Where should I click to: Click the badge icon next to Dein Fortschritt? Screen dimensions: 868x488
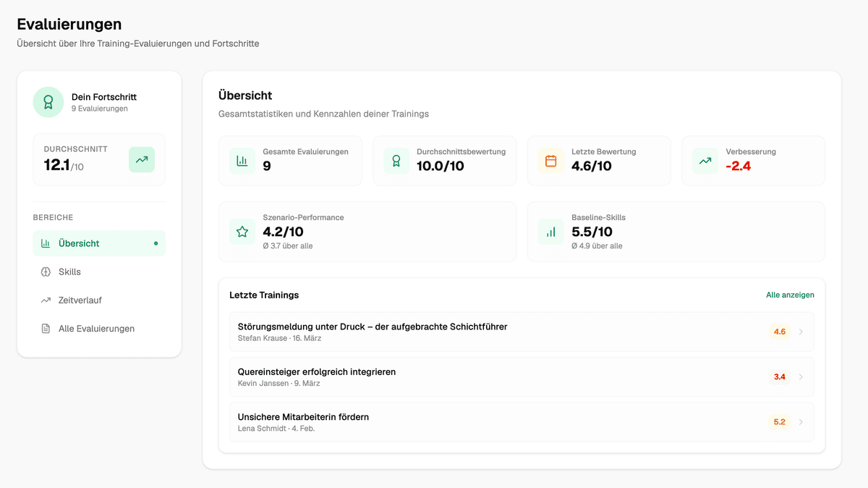coord(48,102)
